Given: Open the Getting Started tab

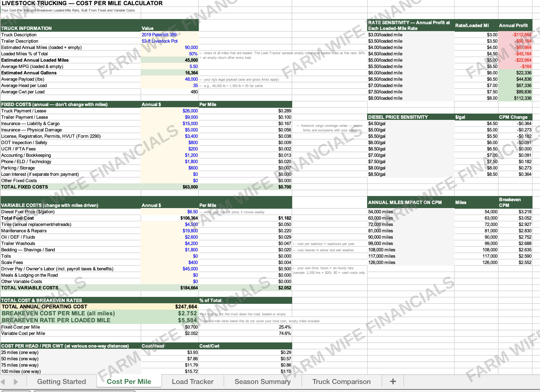Looking at the screenshot, I should (61, 382).
